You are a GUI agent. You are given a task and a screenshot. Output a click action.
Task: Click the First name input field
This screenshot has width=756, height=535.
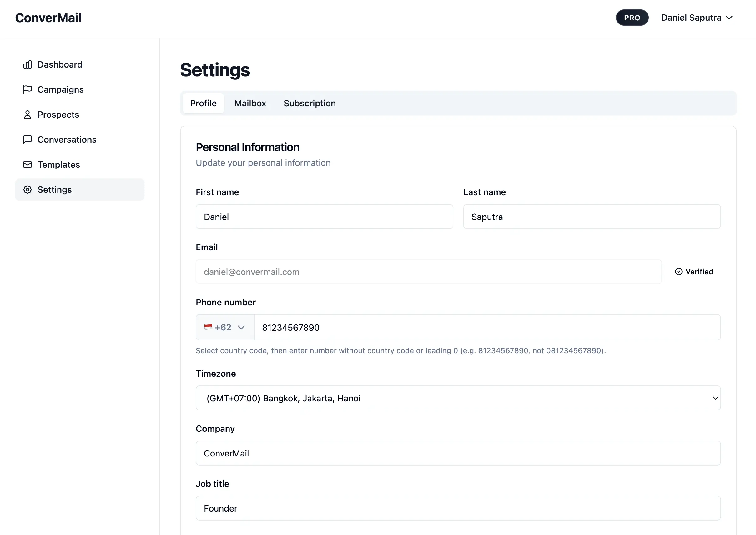tap(324, 217)
